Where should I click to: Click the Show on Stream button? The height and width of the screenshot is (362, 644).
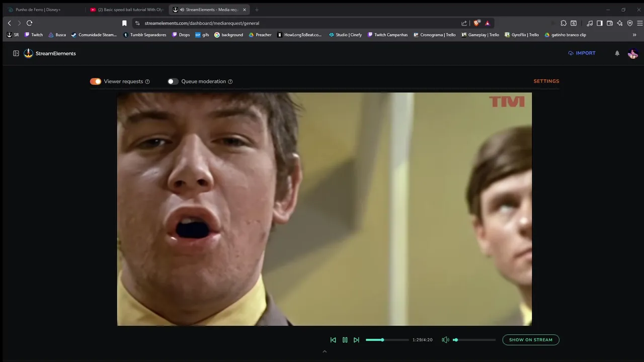[x=531, y=340]
